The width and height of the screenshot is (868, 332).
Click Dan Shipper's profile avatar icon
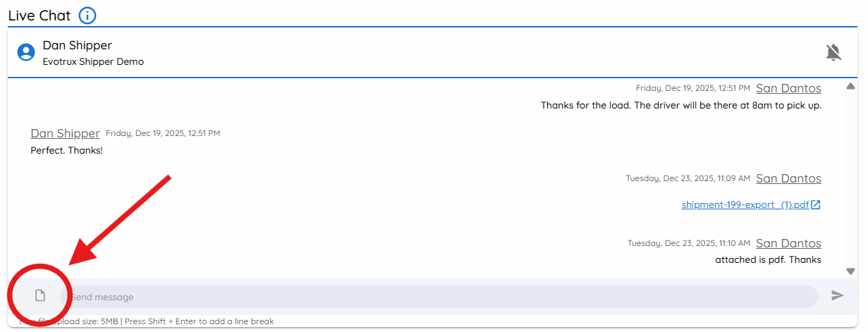(x=26, y=52)
